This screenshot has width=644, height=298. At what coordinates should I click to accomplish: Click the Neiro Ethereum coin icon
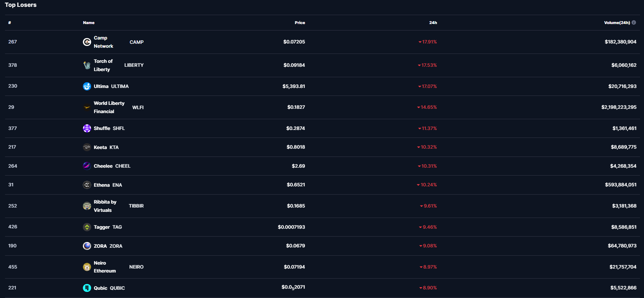coord(87,267)
